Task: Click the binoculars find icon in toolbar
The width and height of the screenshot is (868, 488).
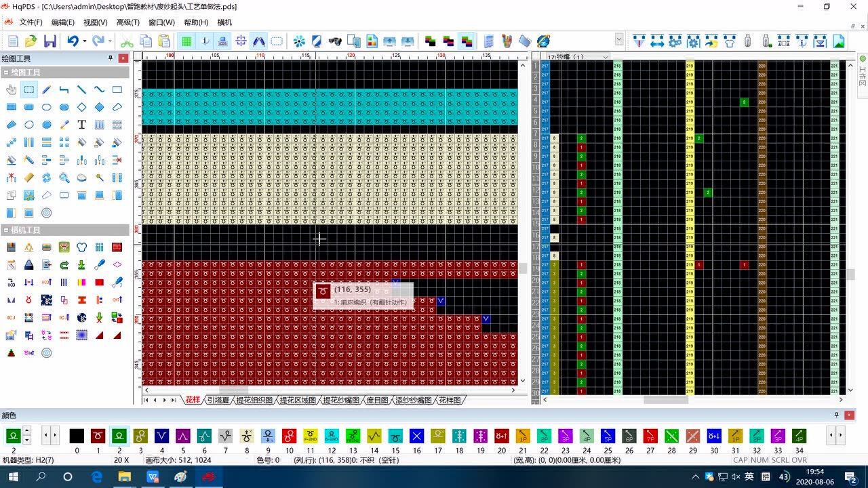Action: (x=335, y=41)
